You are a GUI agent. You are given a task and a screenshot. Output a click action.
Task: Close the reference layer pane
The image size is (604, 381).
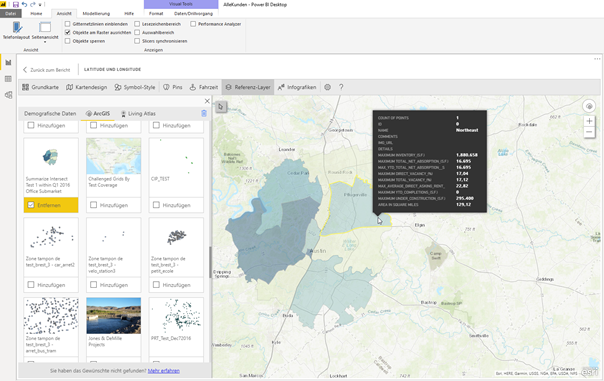(x=207, y=101)
